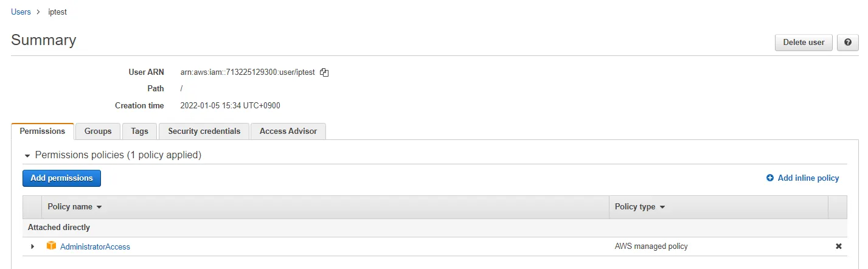
Task: Open the Tags tab
Action: 139,131
